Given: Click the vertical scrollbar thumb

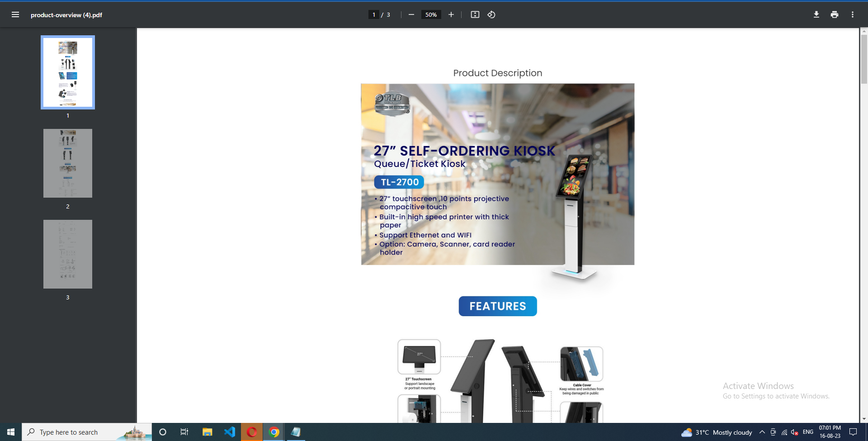Looking at the screenshot, I should 864,59.
